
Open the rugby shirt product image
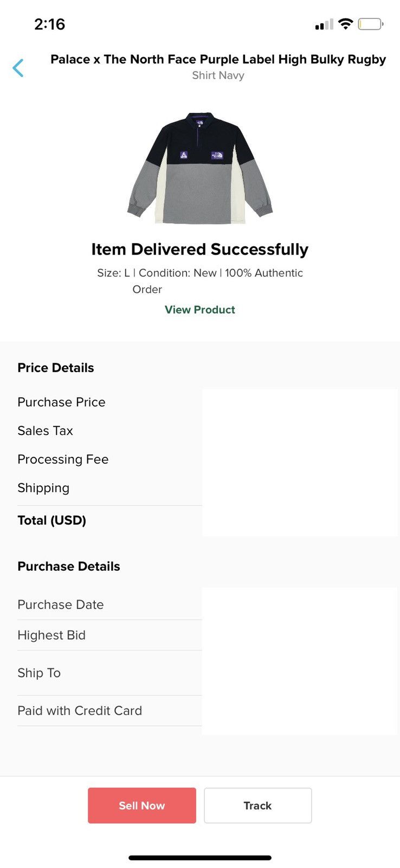click(x=200, y=168)
